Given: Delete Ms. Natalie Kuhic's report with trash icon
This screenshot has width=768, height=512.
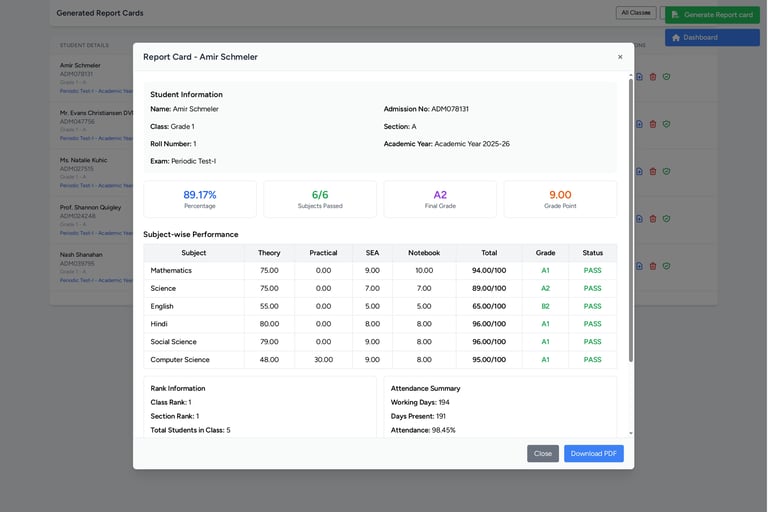Looking at the screenshot, I should click(x=653, y=171).
